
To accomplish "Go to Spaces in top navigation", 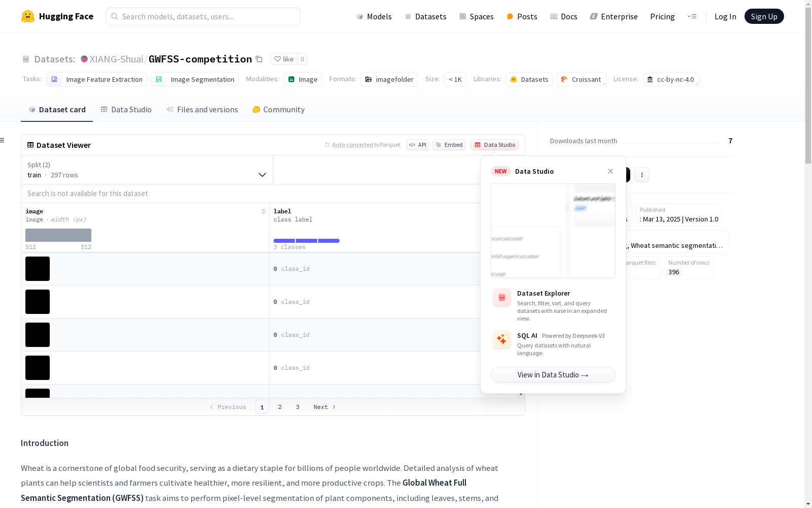I will click(476, 16).
